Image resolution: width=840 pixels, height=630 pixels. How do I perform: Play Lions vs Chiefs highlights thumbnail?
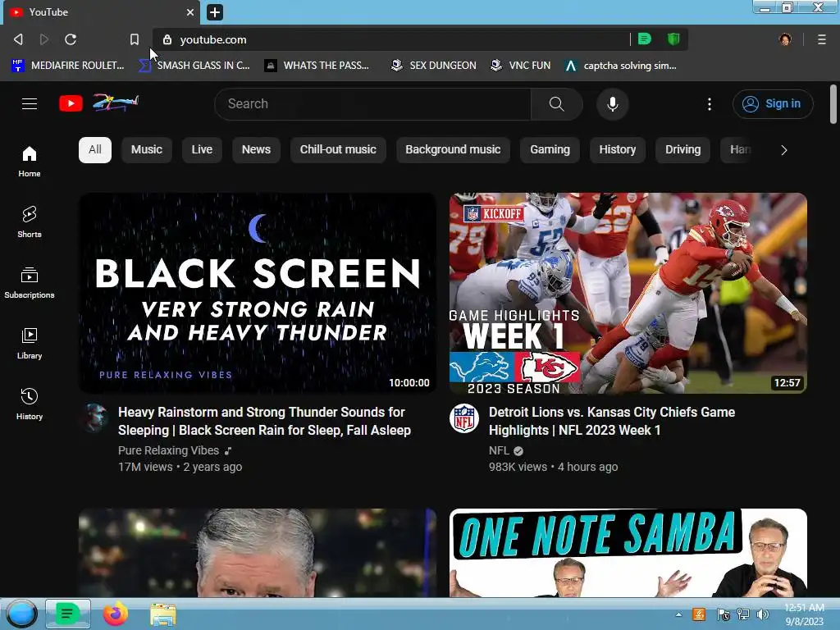(x=628, y=293)
